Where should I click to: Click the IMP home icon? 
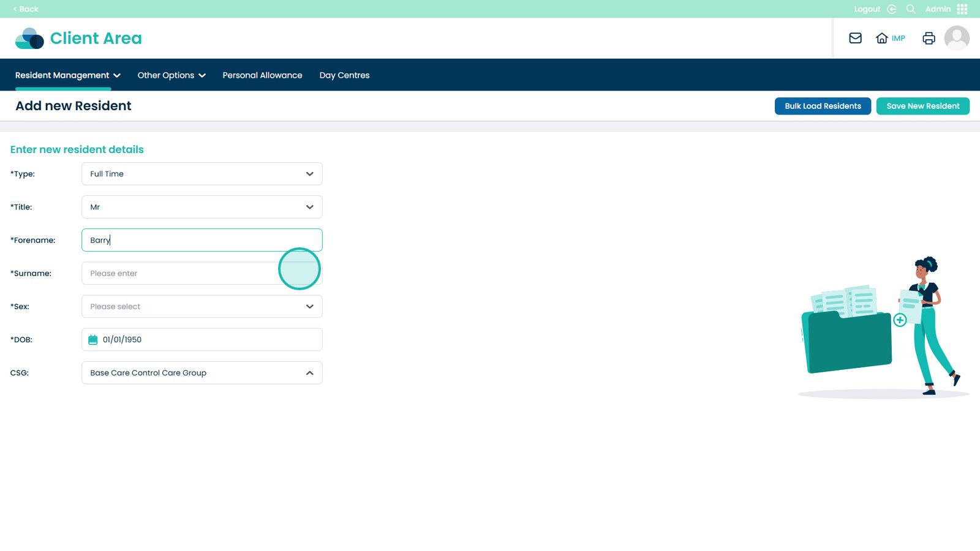(882, 38)
